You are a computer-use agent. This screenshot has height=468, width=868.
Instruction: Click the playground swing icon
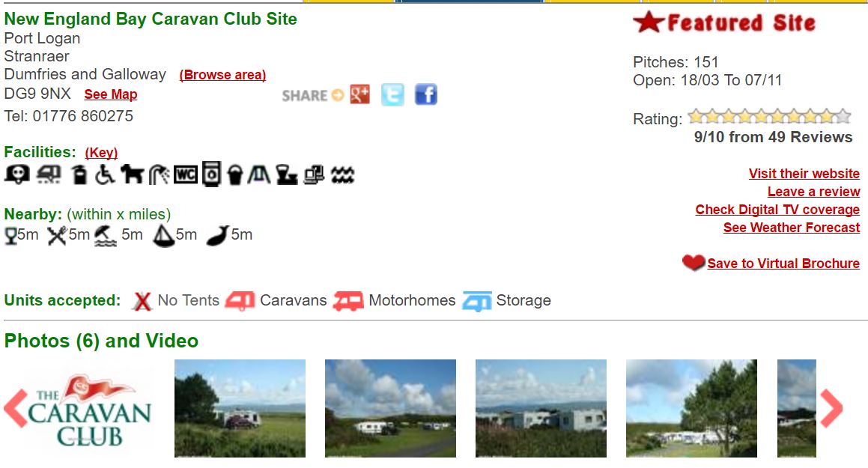click(x=258, y=174)
